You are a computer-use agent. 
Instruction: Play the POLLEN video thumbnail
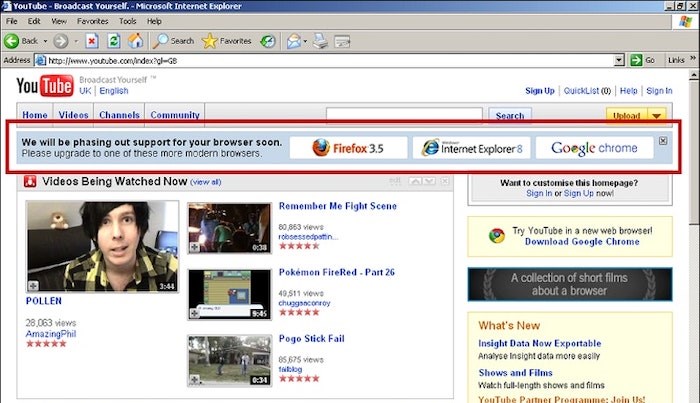102,246
